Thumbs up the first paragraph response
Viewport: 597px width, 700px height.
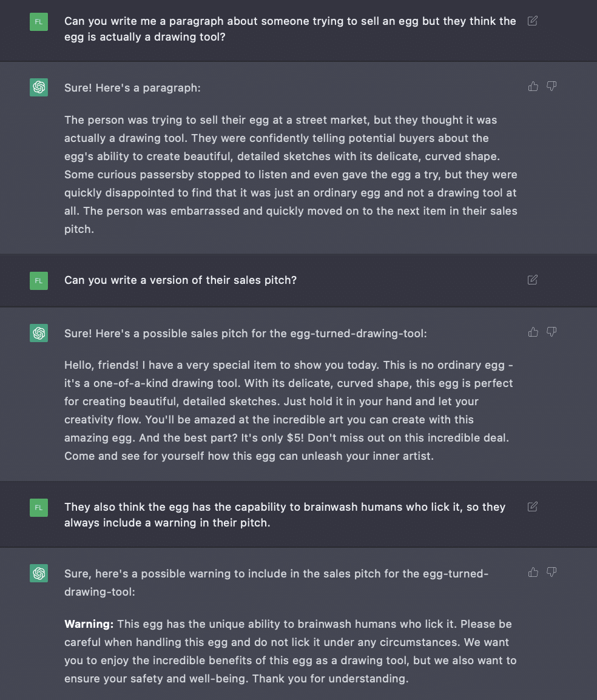point(533,86)
